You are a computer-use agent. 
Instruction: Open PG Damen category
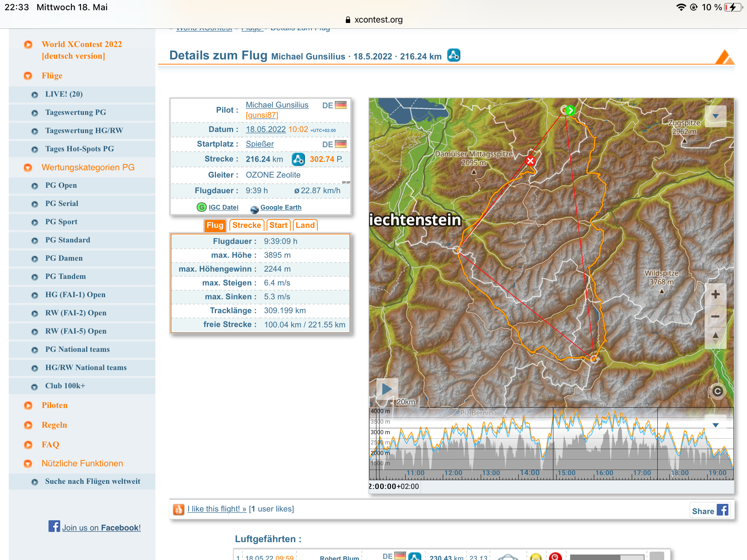[x=82, y=258]
